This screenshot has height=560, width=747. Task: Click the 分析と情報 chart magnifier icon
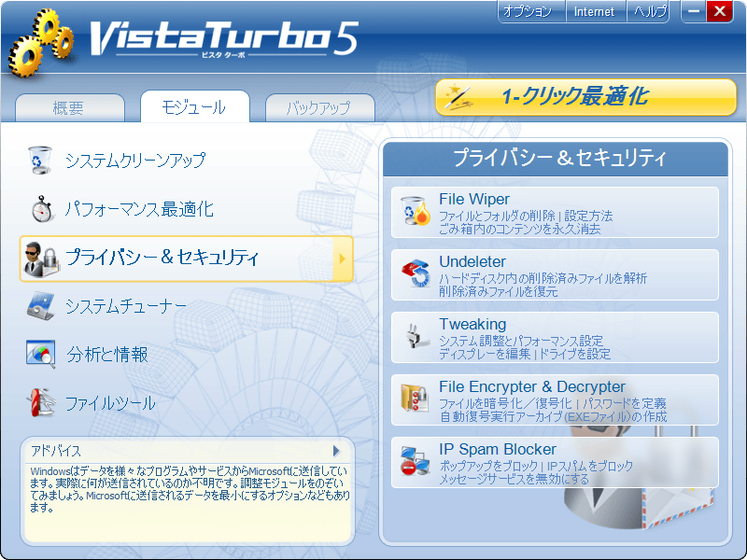click(40, 355)
